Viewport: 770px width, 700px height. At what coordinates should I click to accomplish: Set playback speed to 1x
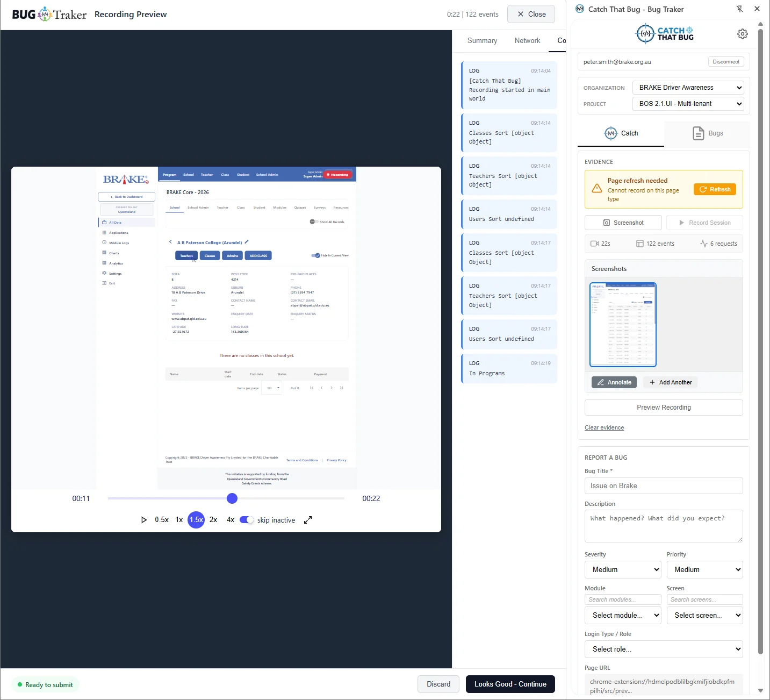[179, 520]
